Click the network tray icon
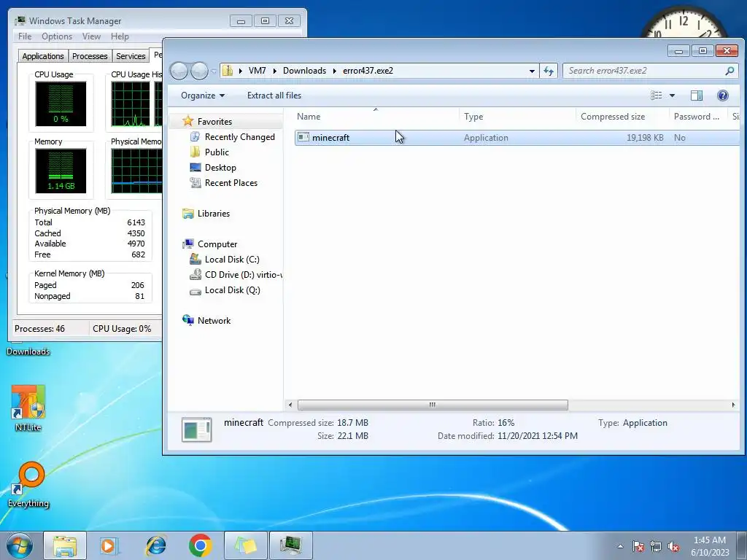This screenshot has height=560, width=747. click(x=656, y=546)
